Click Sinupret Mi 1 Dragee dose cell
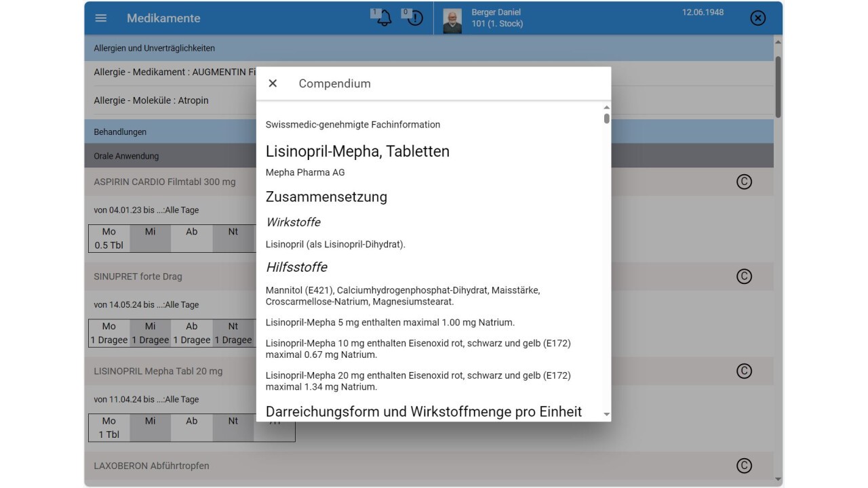The height and width of the screenshot is (488, 868). [150, 333]
